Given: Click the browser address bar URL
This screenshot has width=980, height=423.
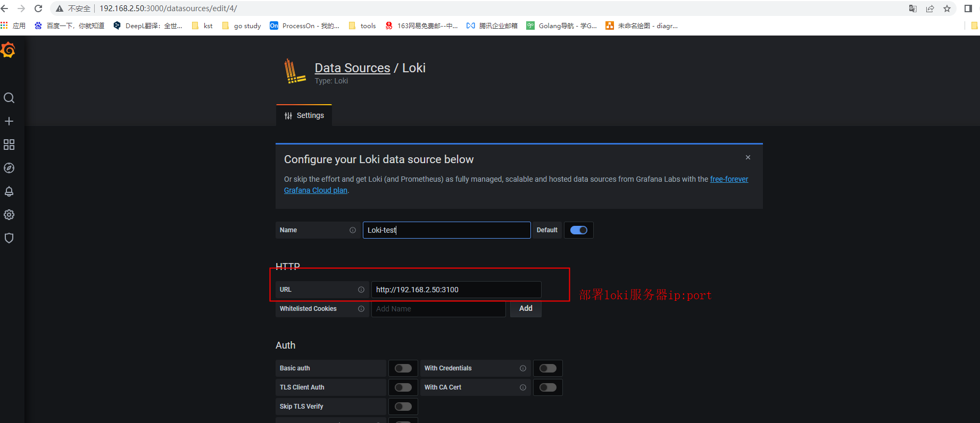Looking at the screenshot, I should pyautogui.click(x=168, y=9).
